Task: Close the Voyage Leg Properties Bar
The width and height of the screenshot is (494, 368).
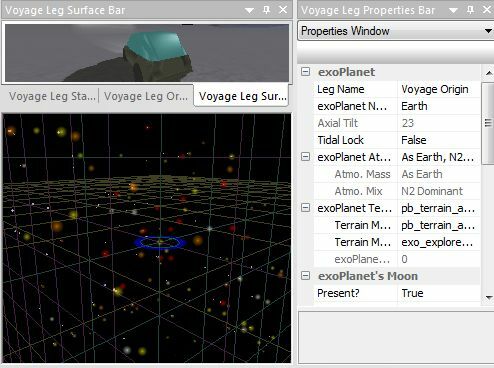Action: pos(487,10)
